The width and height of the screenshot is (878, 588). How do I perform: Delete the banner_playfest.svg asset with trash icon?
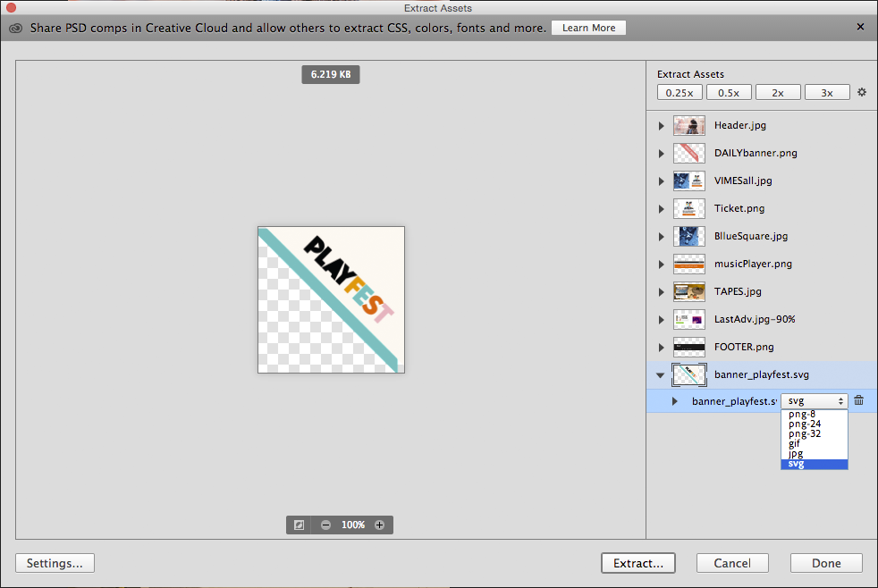(x=859, y=400)
